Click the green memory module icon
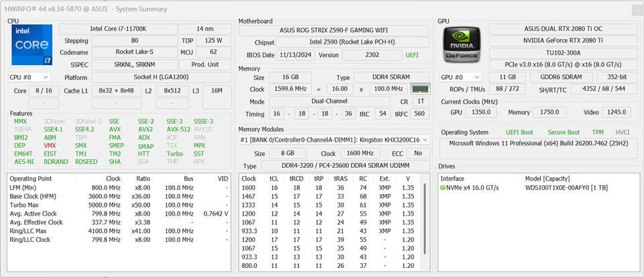This screenshot has height=278, width=644. click(x=419, y=89)
